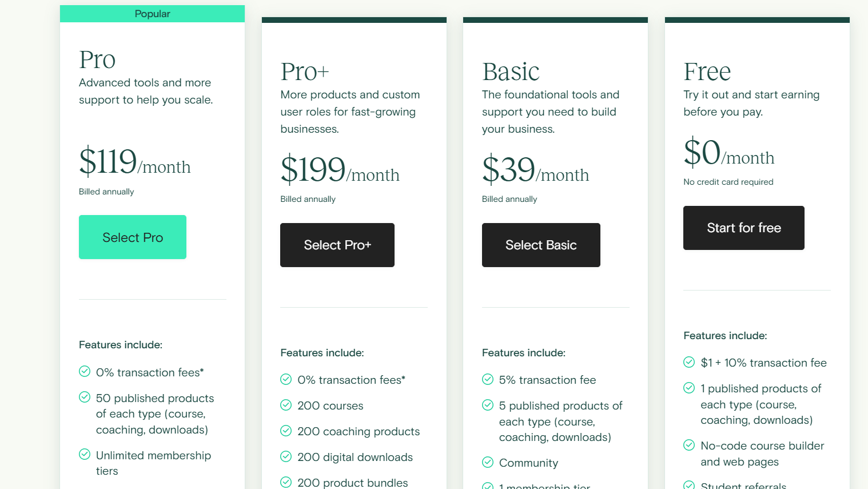Click checkmark icon next to Community feature
Viewport: 868px width, 489px height.
(x=488, y=463)
